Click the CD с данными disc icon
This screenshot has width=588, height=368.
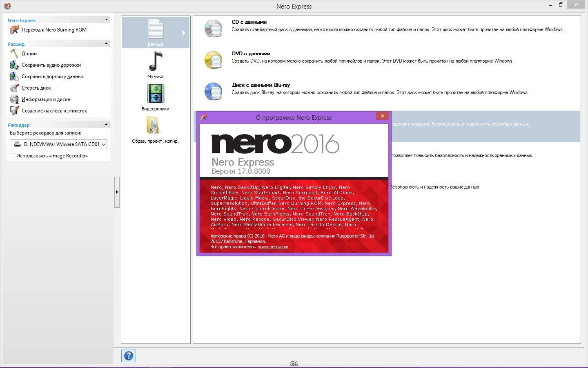click(214, 29)
